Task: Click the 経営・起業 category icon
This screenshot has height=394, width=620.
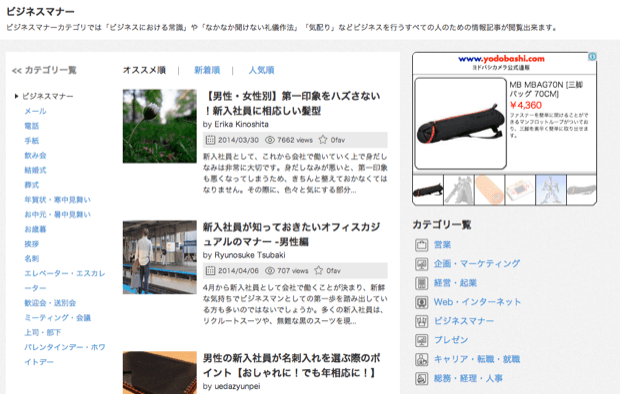Action: [422, 283]
